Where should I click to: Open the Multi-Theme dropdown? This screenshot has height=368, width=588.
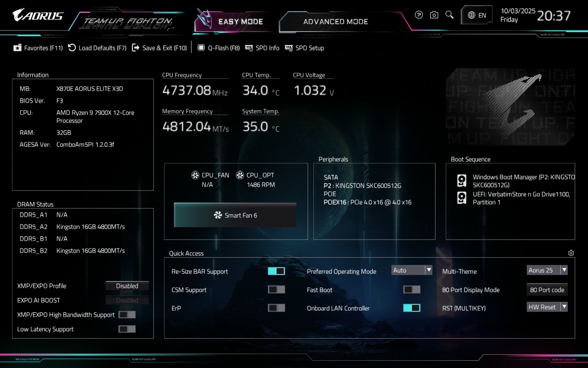tap(547, 270)
